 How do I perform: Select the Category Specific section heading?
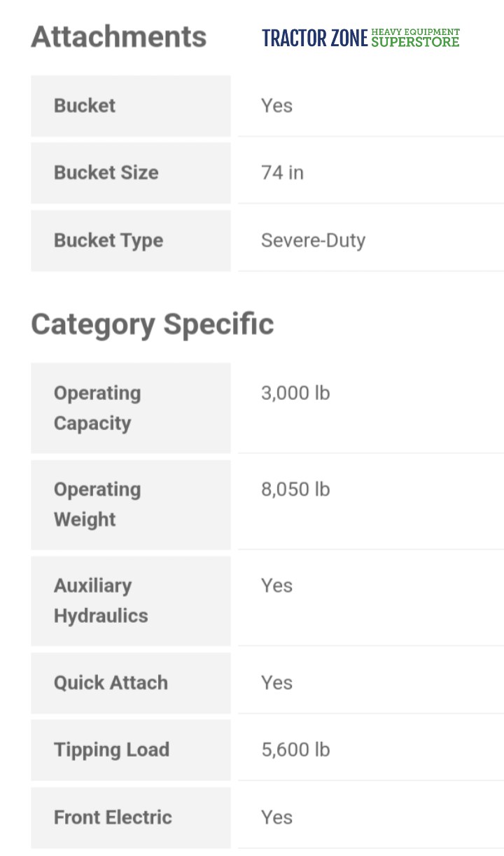[x=153, y=324]
